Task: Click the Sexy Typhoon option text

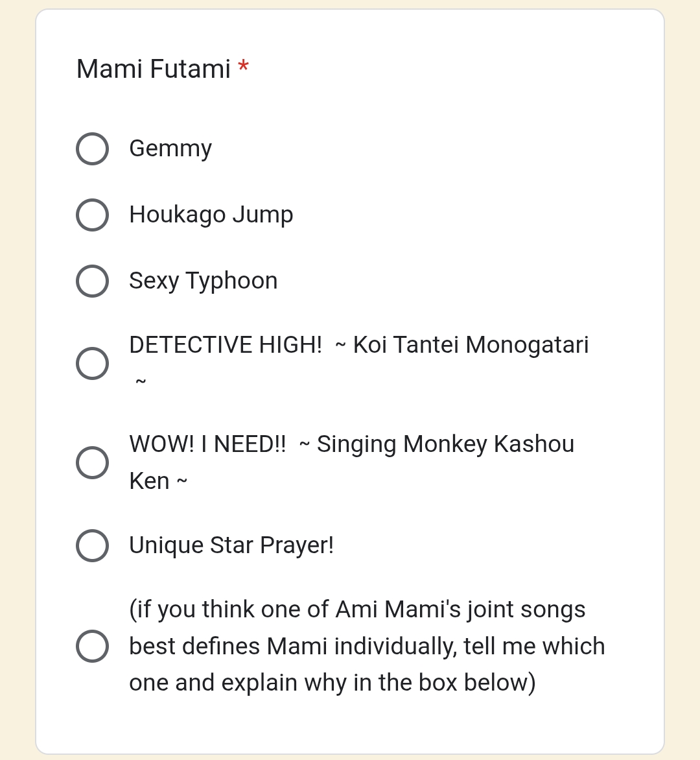Action: [204, 281]
